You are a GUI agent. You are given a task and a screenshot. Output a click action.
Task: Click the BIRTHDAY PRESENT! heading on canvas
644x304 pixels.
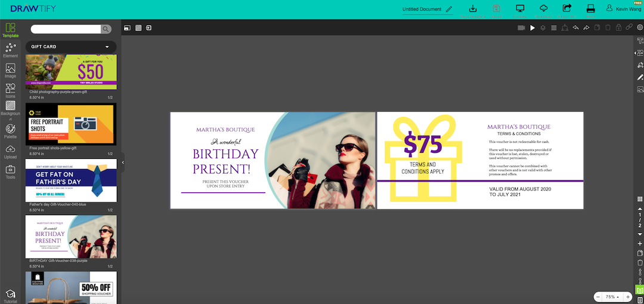225,161
